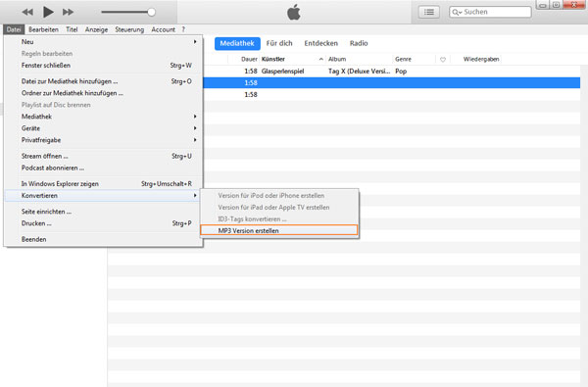
Task: Open the Steuerung menu
Action: click(129, 29)
